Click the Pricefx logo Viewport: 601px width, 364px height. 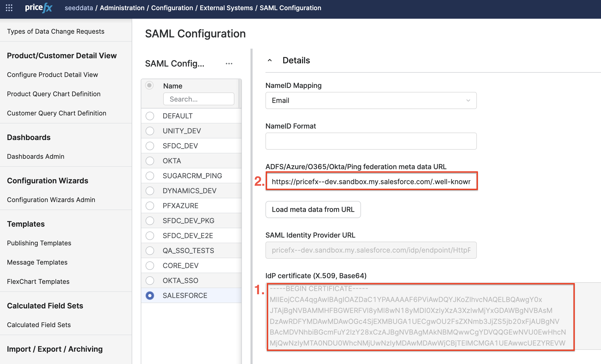(38, 8)
